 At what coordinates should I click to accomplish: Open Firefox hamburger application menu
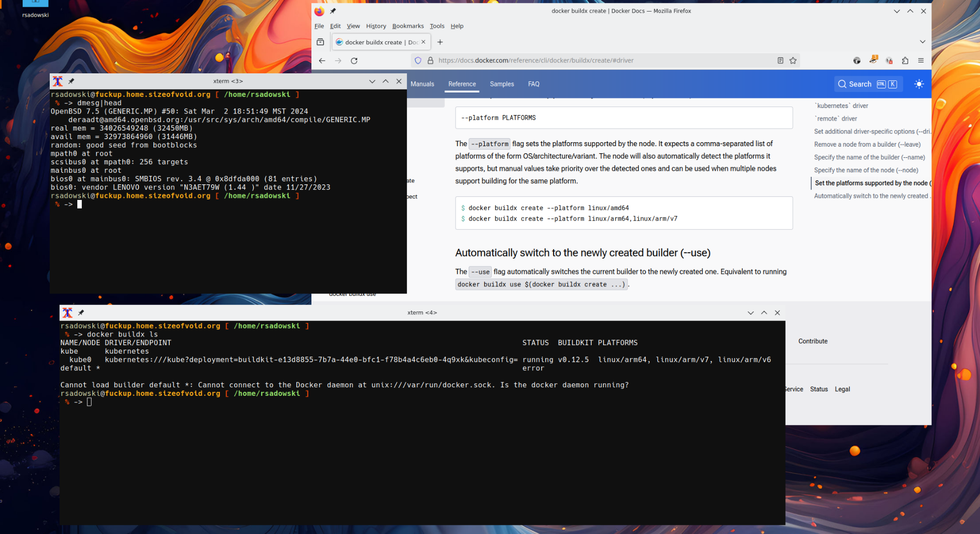point(921,60)
